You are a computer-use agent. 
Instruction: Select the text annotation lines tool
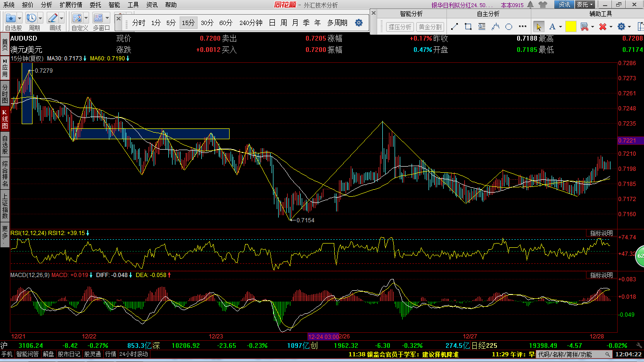click(x=481, y=26)
